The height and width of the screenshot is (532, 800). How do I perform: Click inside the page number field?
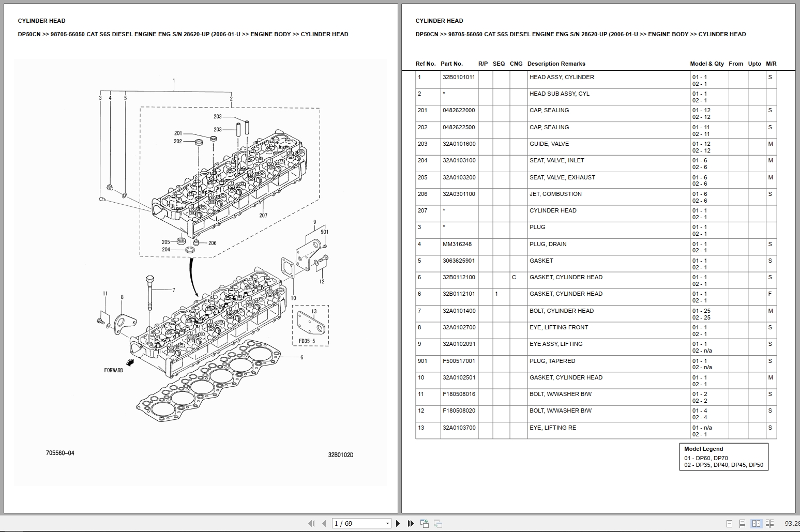(352, 523)
